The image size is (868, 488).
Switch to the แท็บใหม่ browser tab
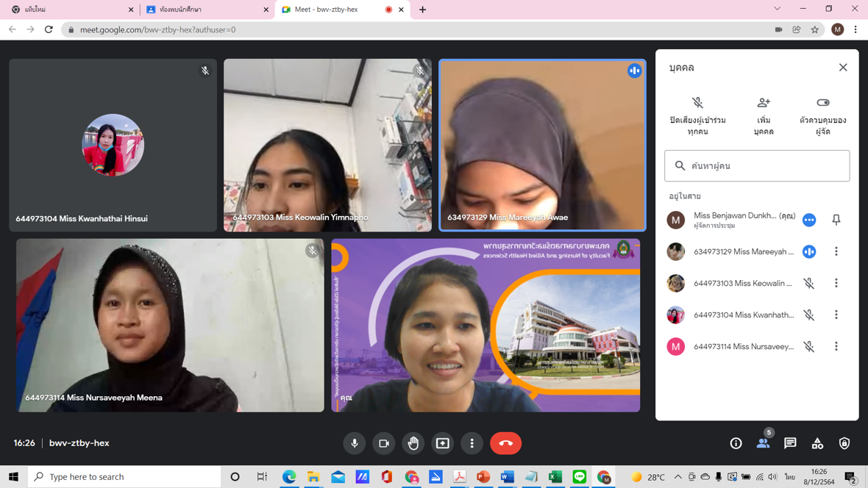(70, 10)
